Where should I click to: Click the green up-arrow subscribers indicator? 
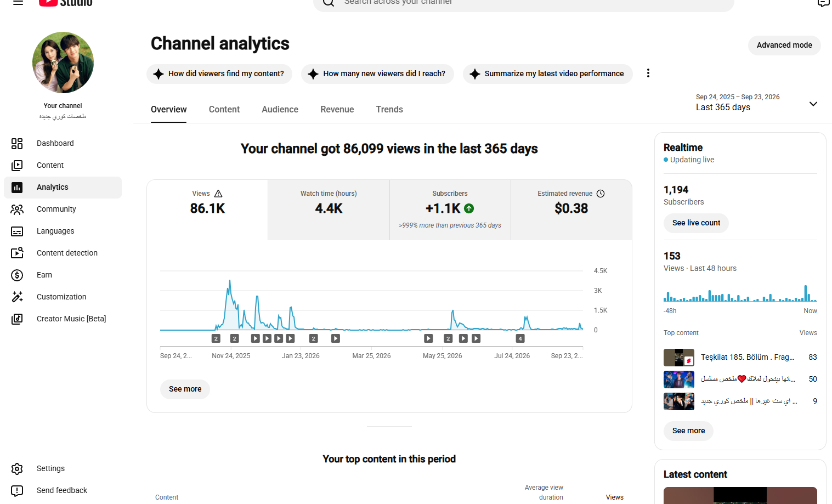469,208
